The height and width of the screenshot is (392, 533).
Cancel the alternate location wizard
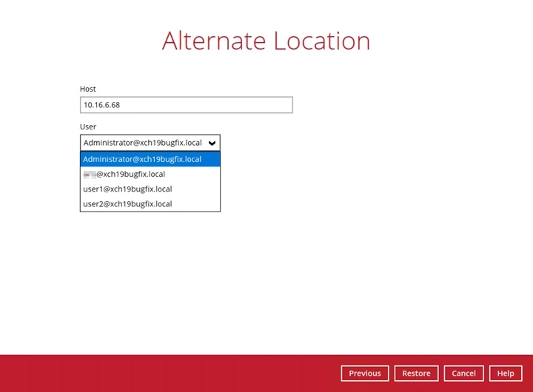463,374
